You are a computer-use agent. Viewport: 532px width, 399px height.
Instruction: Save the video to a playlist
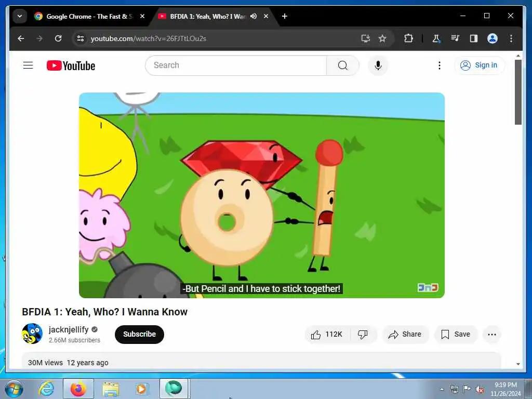[x=456, y=335]
